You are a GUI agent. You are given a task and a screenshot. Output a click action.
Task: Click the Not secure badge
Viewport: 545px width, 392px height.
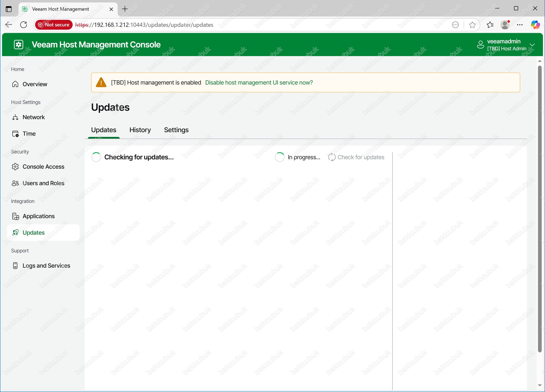[x=54, y=25]
